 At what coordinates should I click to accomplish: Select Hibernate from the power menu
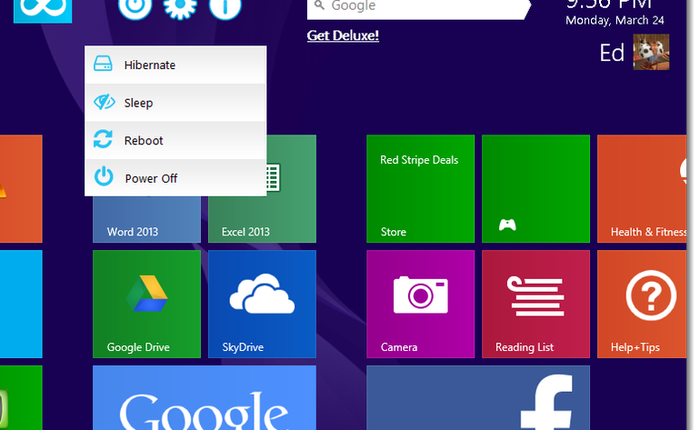(x=175, y=65)
